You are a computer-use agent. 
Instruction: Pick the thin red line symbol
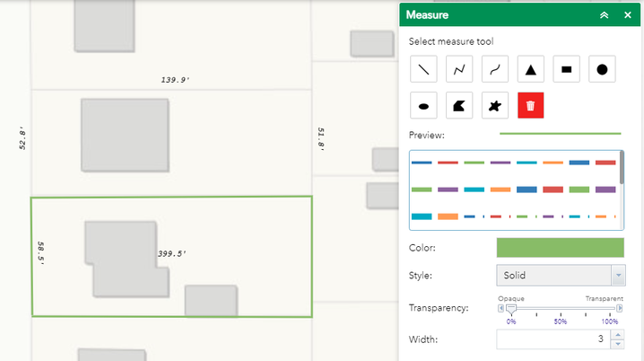pyautogui.click(x=448, y=163)
